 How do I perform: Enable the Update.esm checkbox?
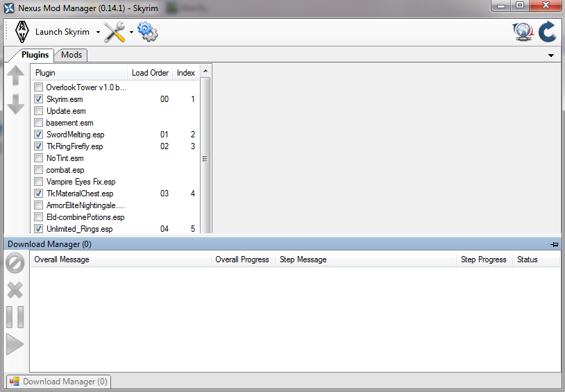click(x=39, y=111)
